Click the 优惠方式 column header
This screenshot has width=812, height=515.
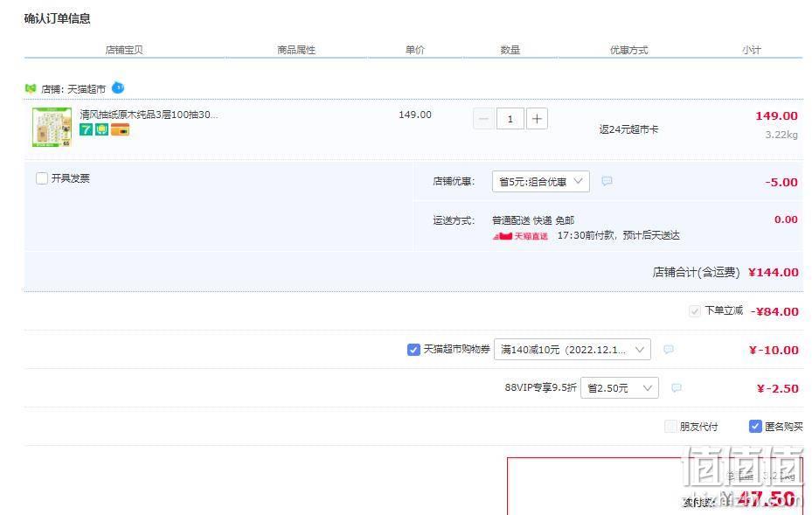(x=628, y=50)
